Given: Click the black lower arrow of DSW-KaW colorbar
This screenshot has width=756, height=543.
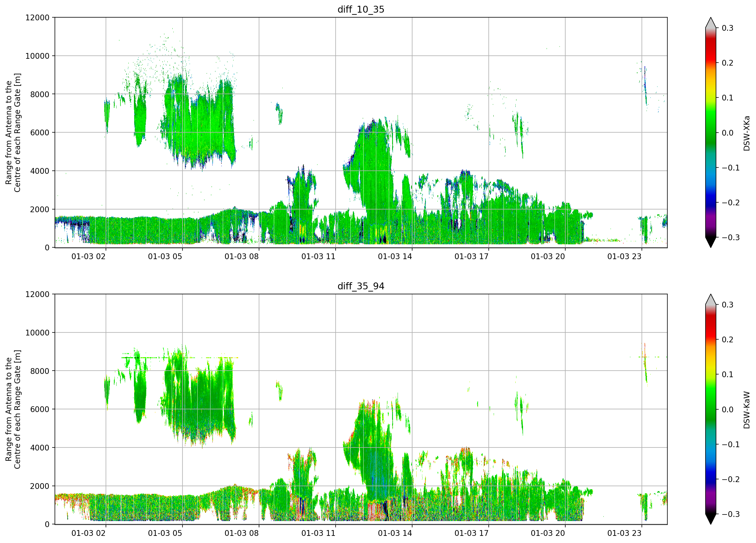Looking at the screenshot, I should (711, 519).
